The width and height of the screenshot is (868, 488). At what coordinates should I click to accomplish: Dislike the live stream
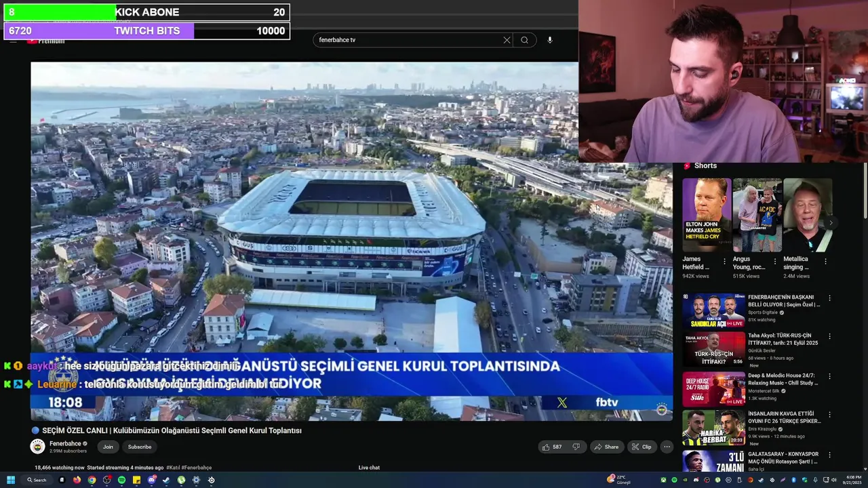576,447
